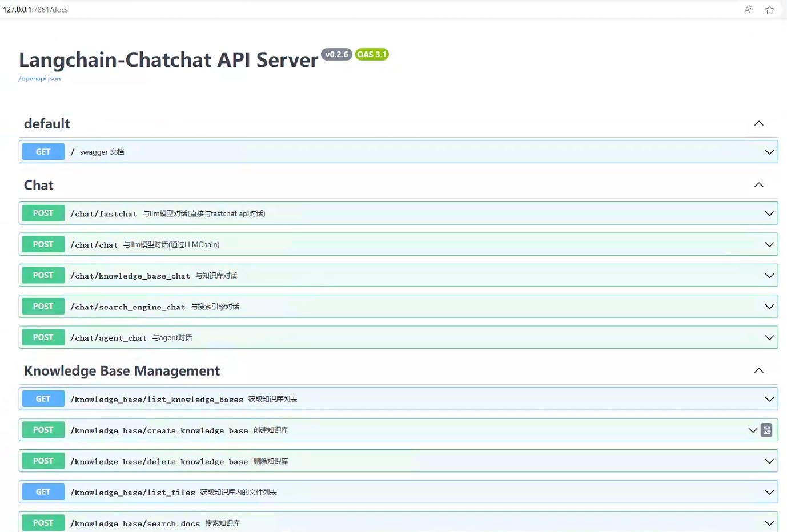Click the /knowledge_base/list_knowledge_bases path text
787x532 pixels.
coord(157,400)
